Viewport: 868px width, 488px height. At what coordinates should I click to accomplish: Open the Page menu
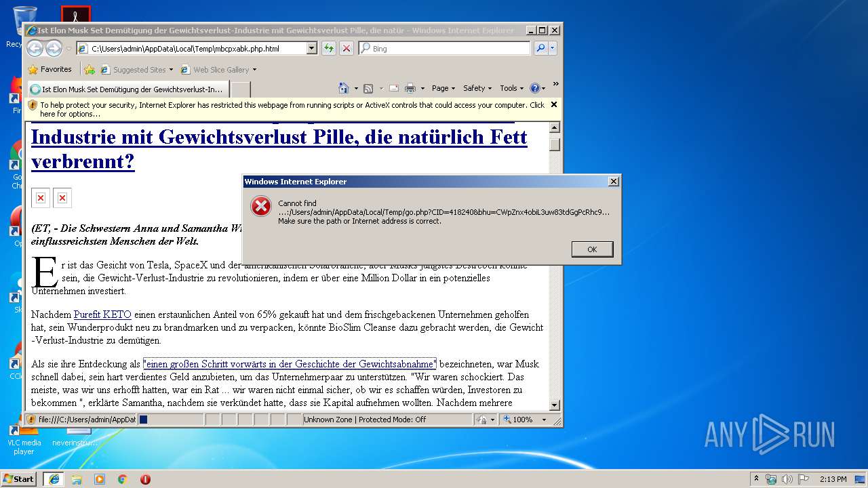(443, 88)
